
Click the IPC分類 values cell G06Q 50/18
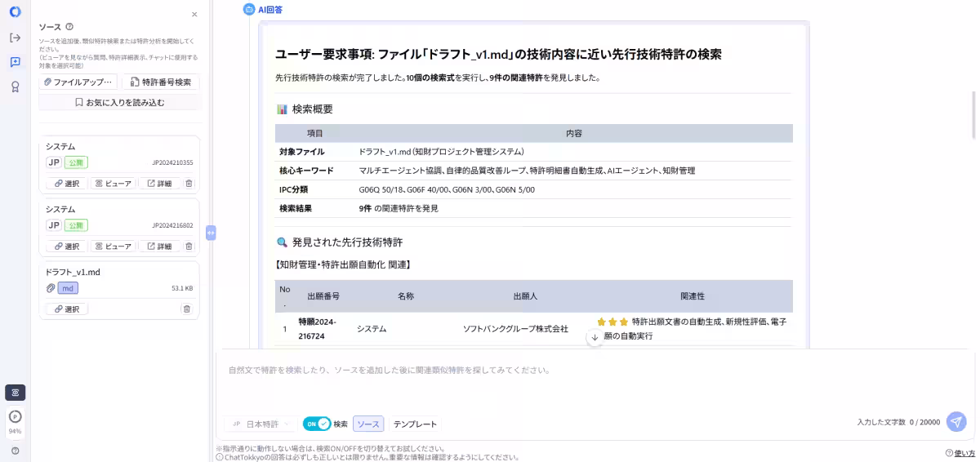[447, 189]
